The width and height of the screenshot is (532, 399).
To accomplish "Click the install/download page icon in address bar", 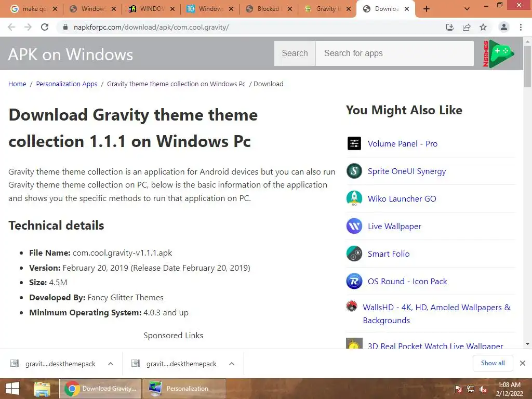I will tap(450, 27).
